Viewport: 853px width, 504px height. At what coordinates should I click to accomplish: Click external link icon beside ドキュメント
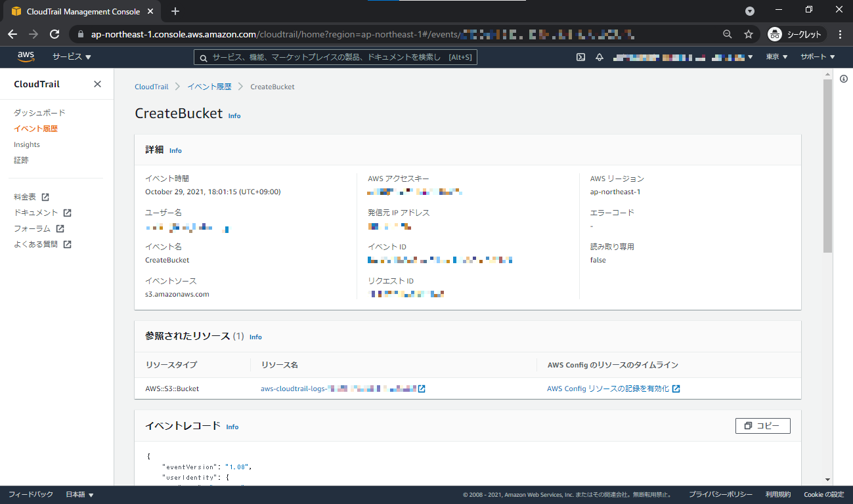point(67,213)
